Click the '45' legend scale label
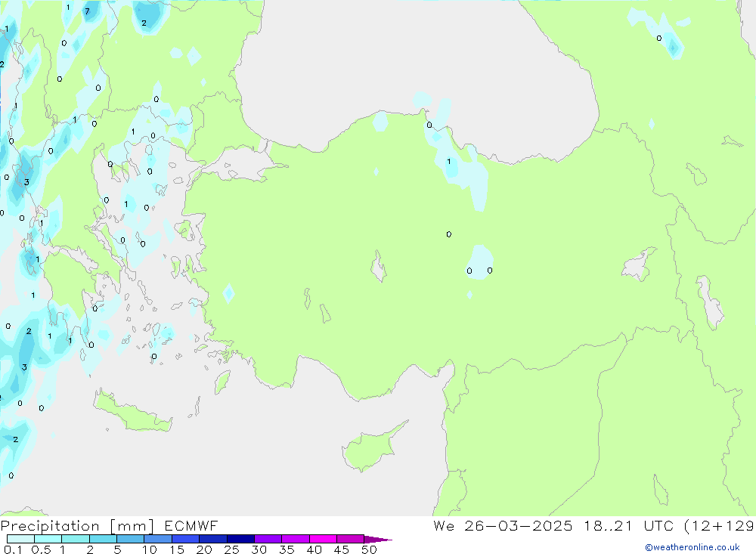Screen dimensions: 756x554 tap(342, 549)
